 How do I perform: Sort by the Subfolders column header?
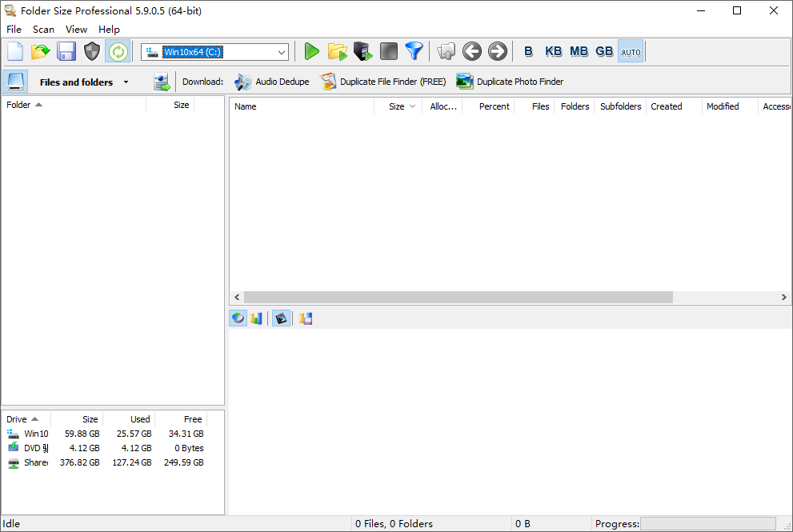[620, 106]
